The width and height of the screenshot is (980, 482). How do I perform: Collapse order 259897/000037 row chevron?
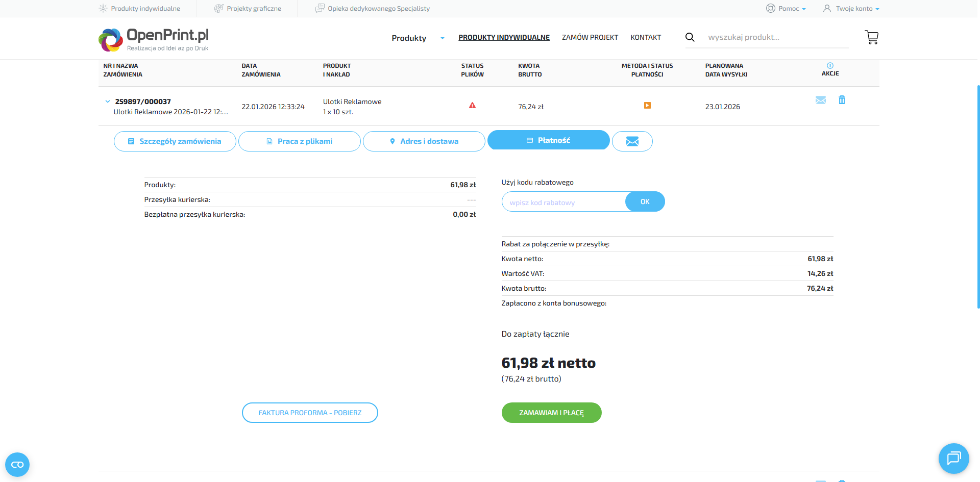click(108, 102)
